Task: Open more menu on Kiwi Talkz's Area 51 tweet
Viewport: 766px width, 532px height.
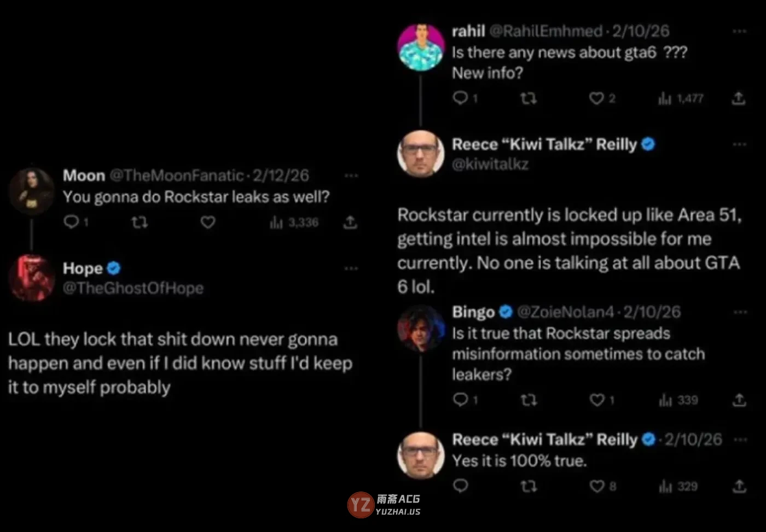Action: (x=739, y=144)
